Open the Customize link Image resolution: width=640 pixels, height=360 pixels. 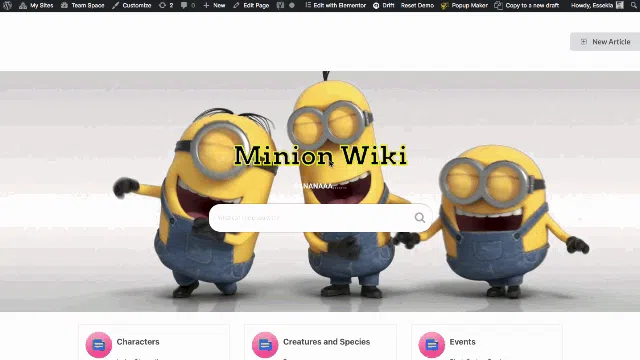coord(131,5)
